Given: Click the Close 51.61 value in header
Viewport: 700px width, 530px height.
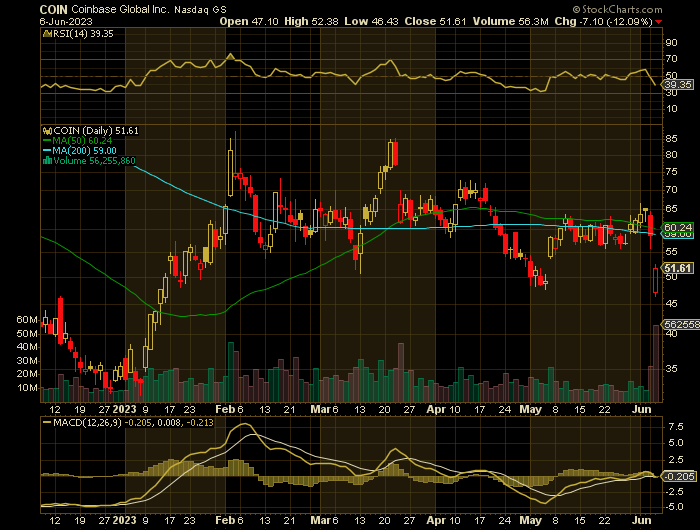Looking at the screenshot, I should click(x=435, y=21).
